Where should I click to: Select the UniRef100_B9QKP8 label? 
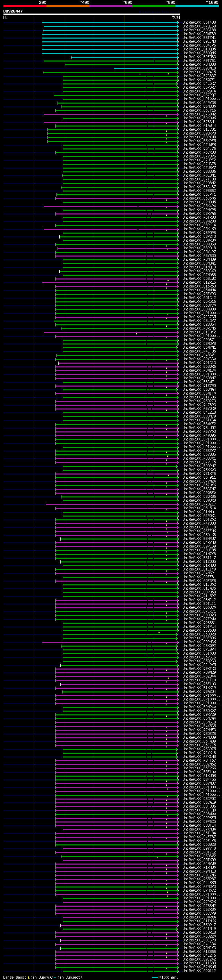[199, 133]
